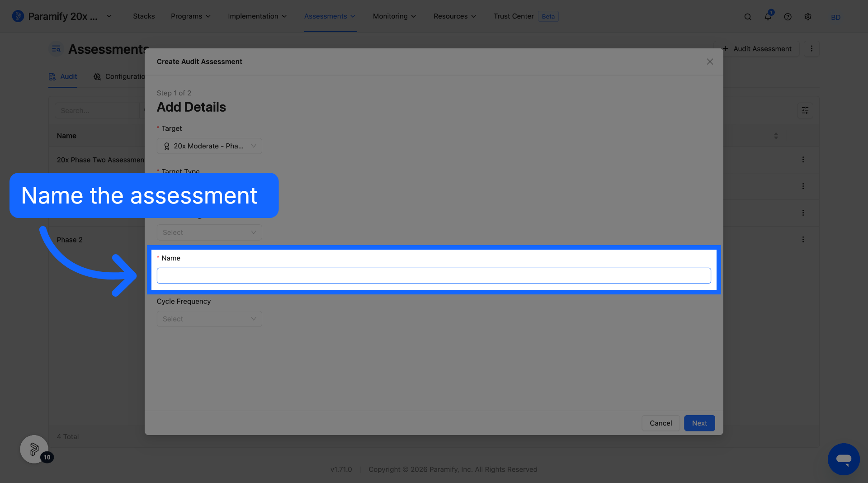Open the Target dropdown showing 20x Moderate
This screenshot has height=483, width=868.
coord(209,146)
